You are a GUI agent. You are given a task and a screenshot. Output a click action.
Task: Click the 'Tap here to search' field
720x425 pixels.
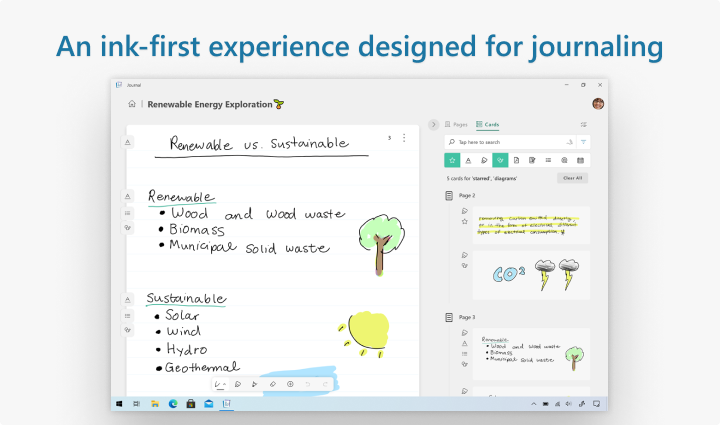tap(511, 142)
